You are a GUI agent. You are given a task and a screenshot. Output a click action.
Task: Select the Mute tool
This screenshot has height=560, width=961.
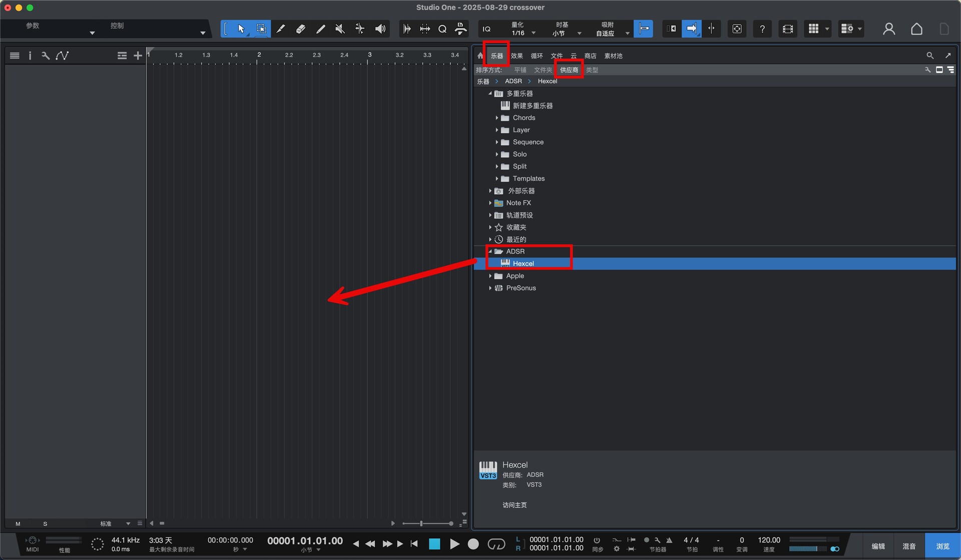pyautogui.click(x=340, y=29)
